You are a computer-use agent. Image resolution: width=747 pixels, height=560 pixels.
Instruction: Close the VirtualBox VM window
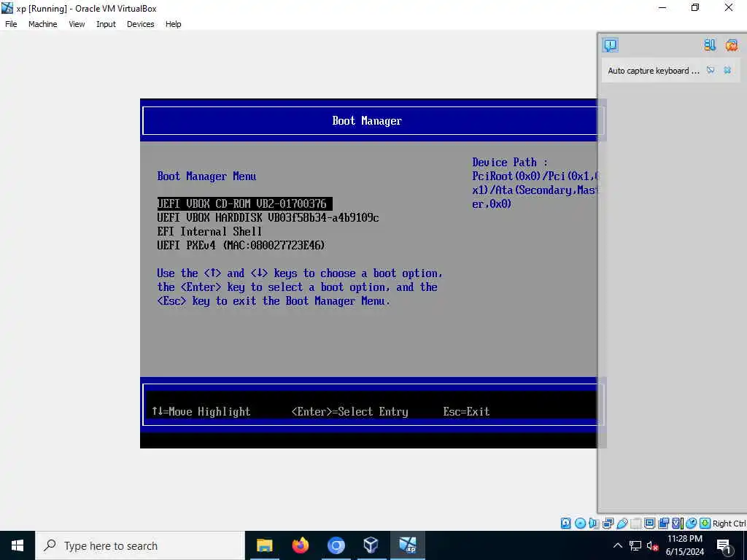[729, 7]
